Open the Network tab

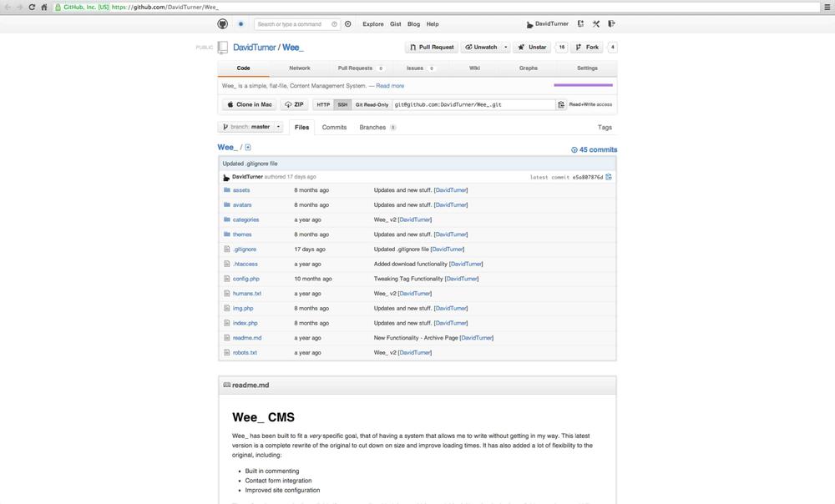coord(299,68)
